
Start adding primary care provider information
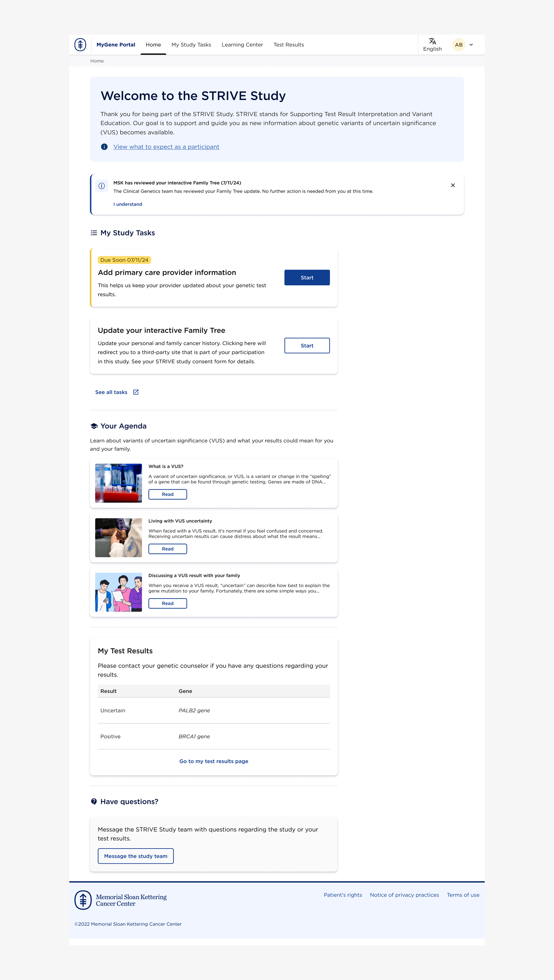[307, 278]
